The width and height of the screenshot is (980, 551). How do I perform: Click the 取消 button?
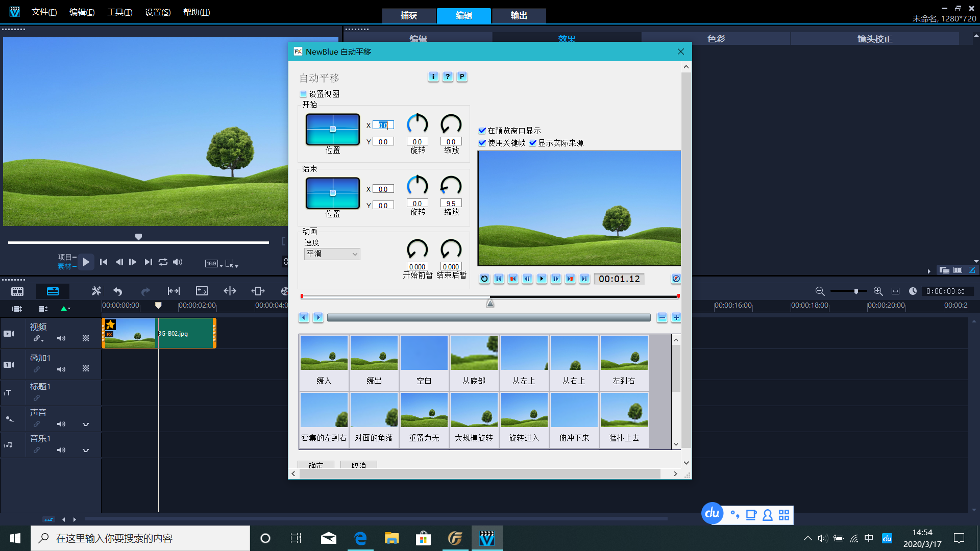pos(358,465)
